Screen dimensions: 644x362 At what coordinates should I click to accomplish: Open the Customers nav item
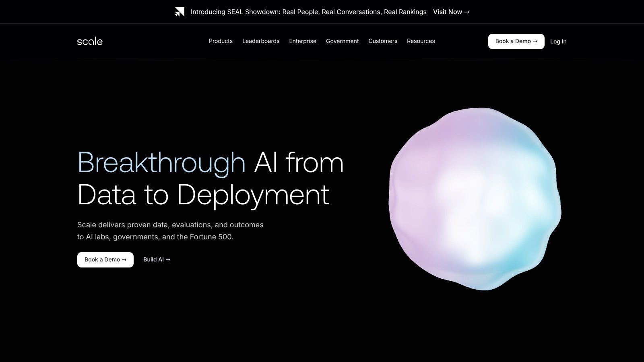tap(383, 41)
